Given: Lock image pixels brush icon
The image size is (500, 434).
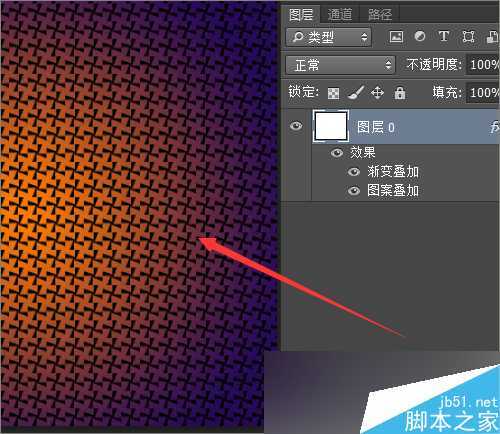Looking at the screenshot, I should (356, 93).
